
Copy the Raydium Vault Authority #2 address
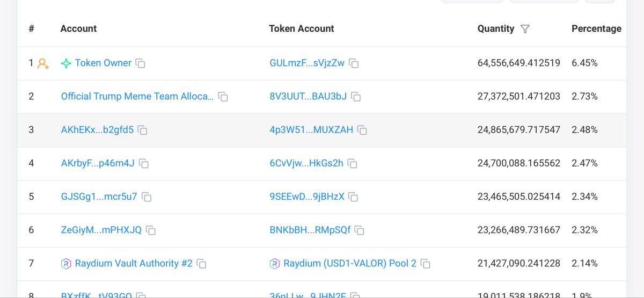coord(202,264)
